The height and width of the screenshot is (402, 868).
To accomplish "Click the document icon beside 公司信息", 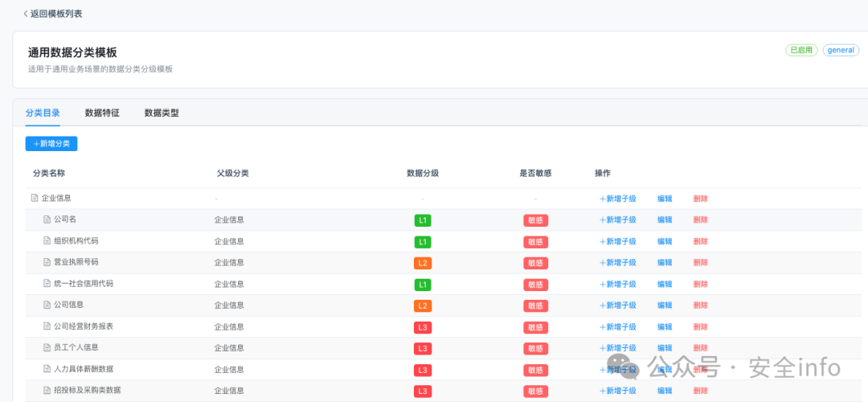I will [47, 305].
